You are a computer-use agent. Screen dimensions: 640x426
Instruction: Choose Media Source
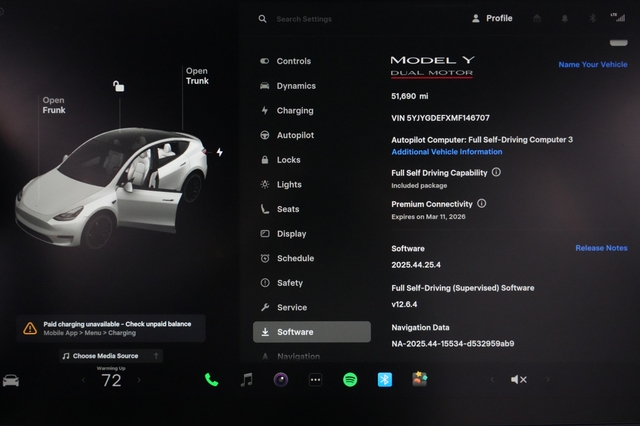(x=105, y=356)
